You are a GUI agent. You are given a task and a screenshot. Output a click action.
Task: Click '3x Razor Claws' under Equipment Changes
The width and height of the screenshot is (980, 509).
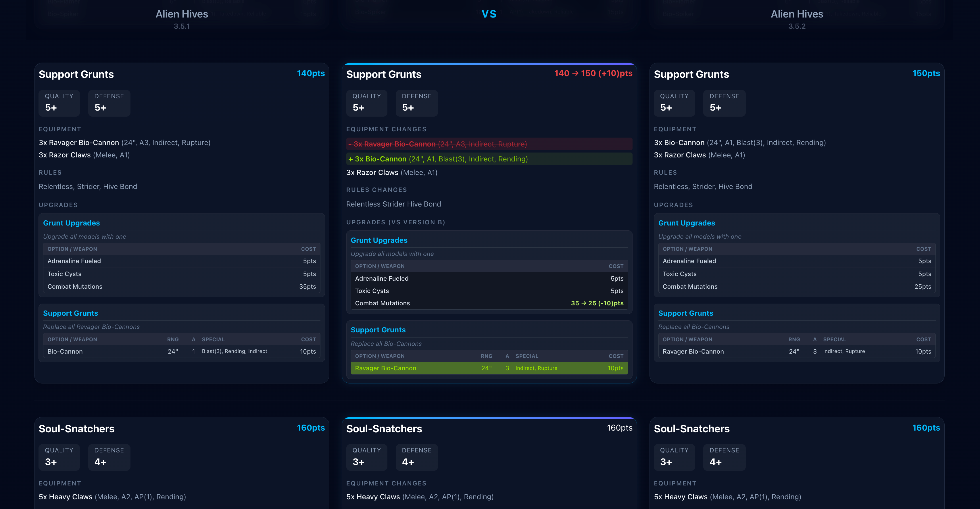click(x=392, y=173)
